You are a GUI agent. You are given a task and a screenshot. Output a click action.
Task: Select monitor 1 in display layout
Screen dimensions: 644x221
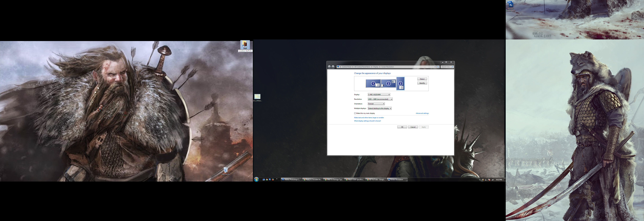(373, 84)
